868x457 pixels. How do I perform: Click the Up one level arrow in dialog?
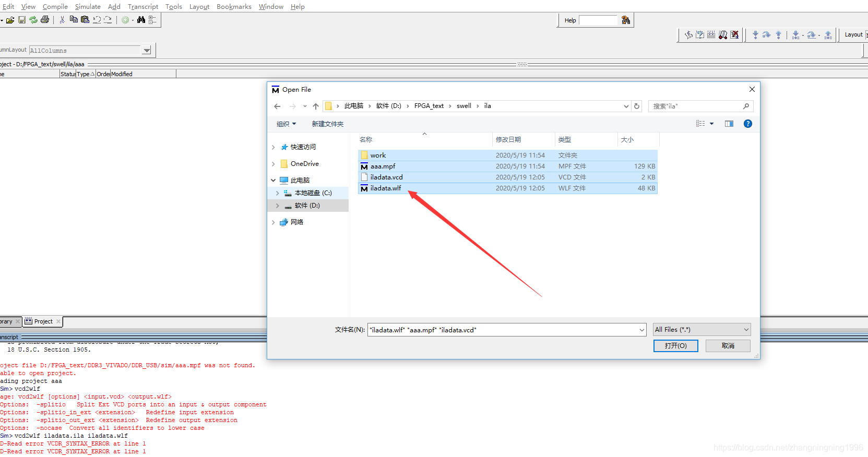click(x=316, y=106)
